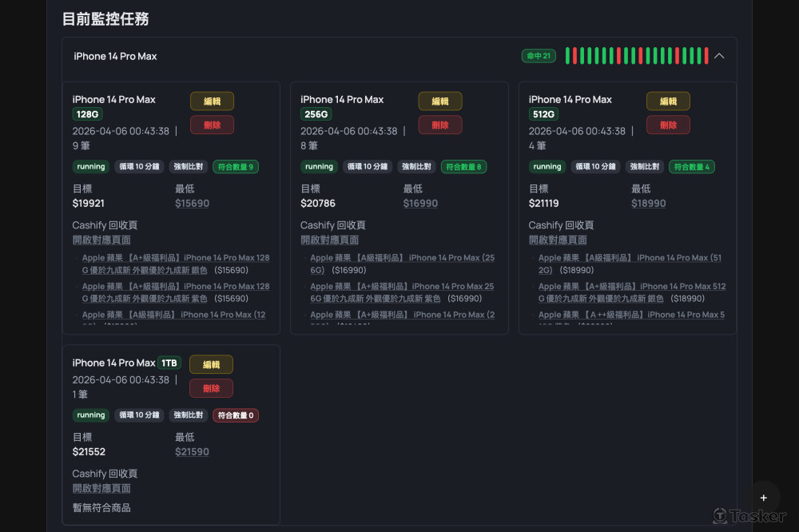
Task: Delete the 512G monitoring task
Action: pyautogui.click(x=668, y=125)
